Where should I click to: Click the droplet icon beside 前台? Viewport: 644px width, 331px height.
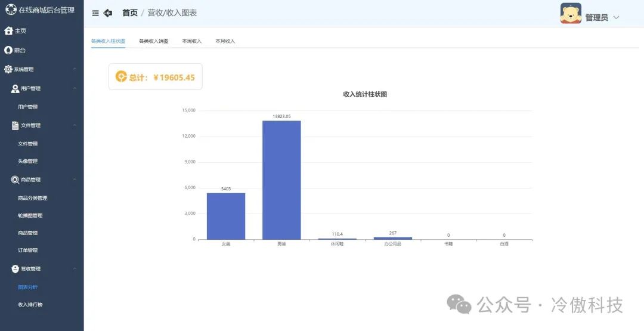click(x=8, y=50)
